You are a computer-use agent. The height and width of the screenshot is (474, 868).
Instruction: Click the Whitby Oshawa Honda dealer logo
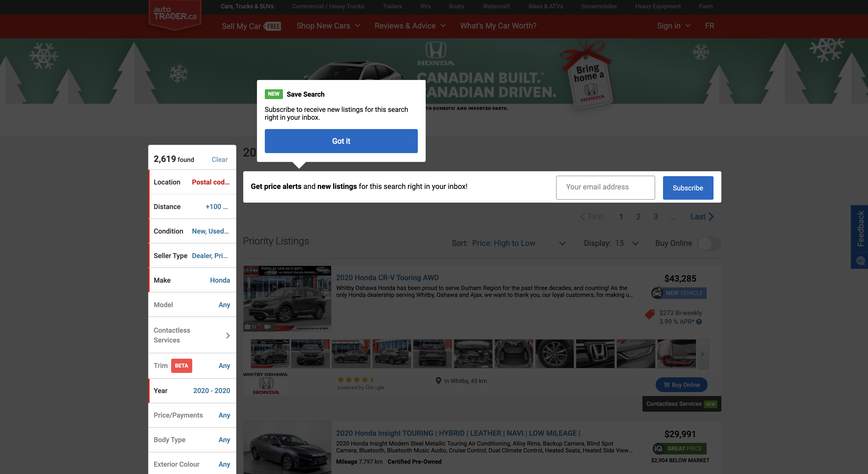[x=266, y=383]
